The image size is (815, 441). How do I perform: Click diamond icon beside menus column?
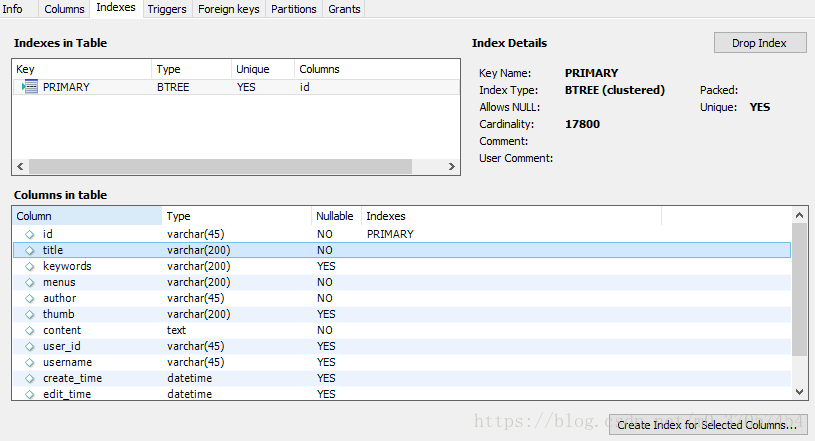pos(30,282)
